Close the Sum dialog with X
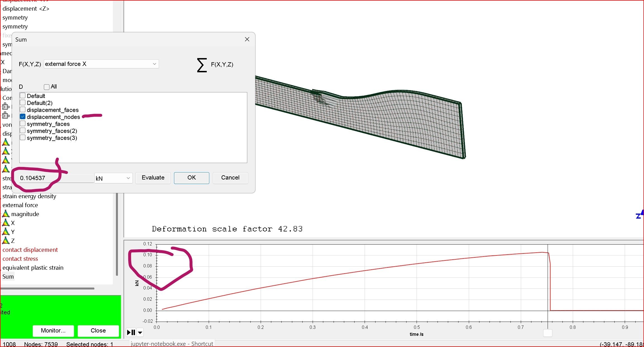Screen dimensions: 644x347 tap(247, 39)
